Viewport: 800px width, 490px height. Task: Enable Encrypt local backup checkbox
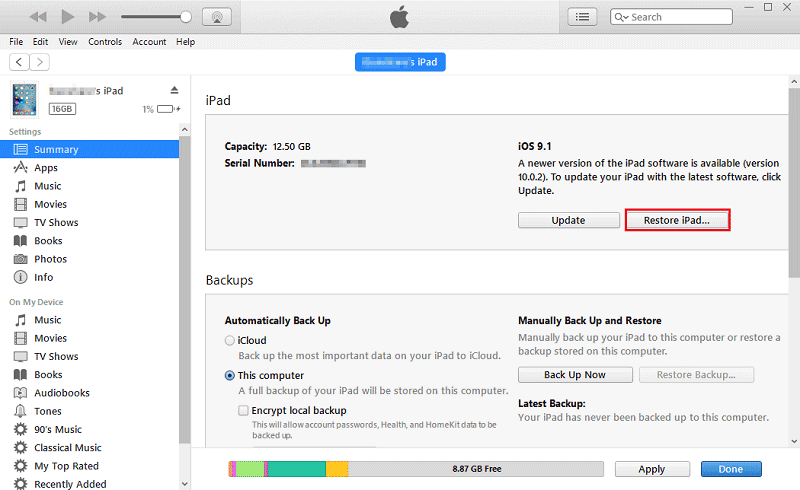243,410
